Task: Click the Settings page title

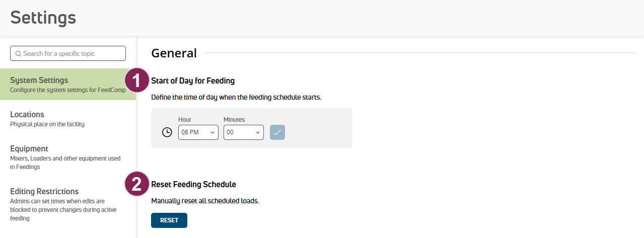Action: 43,18
